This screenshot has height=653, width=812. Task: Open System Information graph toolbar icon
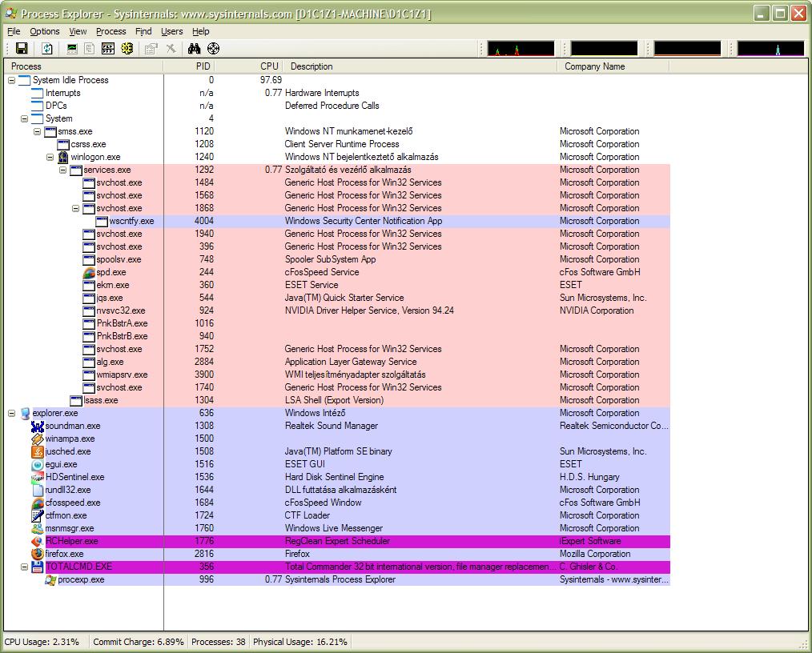coord(72,49)
